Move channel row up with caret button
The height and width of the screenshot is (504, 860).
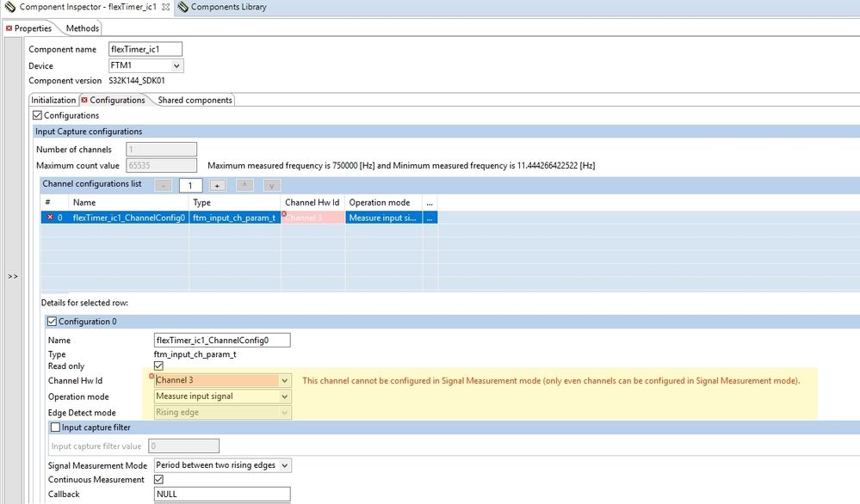coord(244,185)
